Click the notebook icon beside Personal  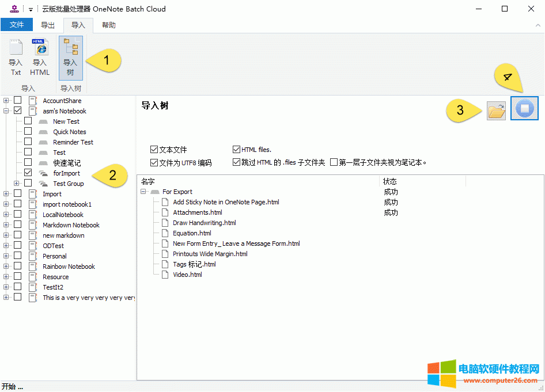[33, 256]
